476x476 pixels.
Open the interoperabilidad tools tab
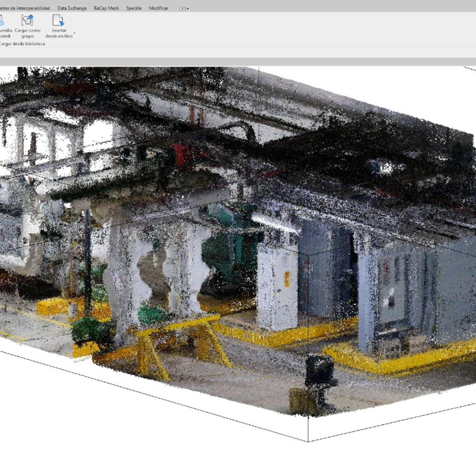[24, 8]
